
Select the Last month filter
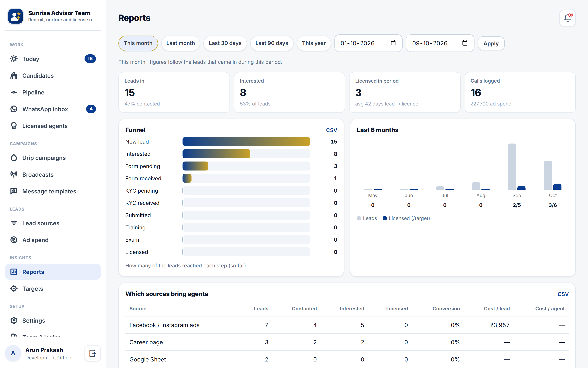(x=180, y=43)
